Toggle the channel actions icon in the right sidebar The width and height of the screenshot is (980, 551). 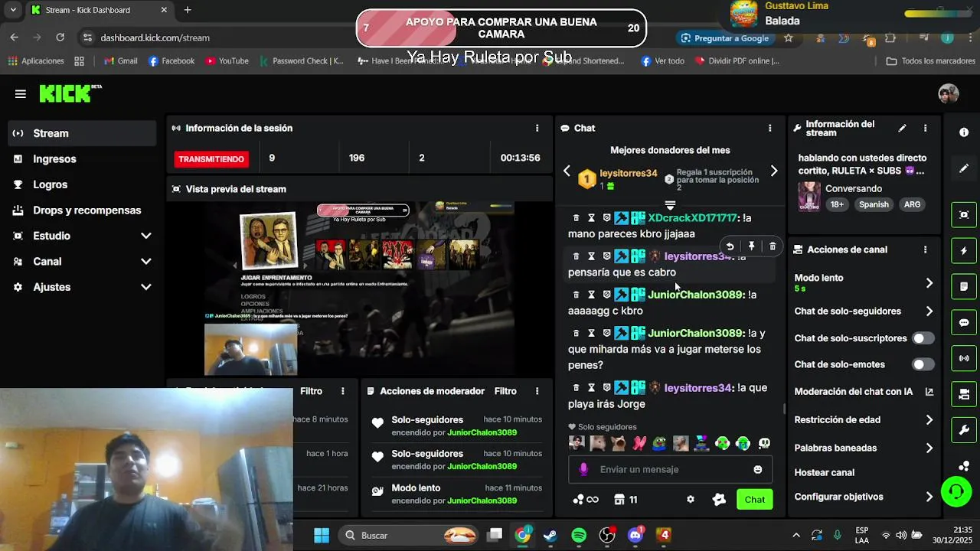(x=964, y=394)
